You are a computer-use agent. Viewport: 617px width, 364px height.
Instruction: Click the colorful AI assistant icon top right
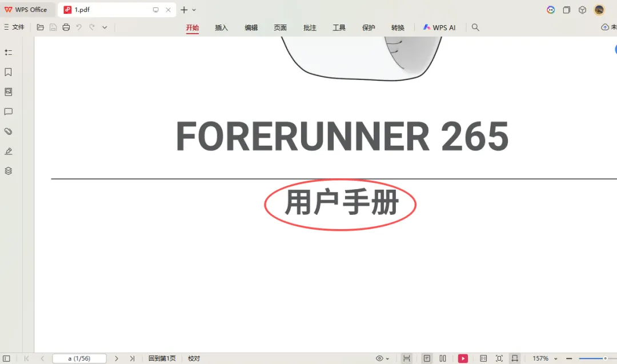pos(551,10)
